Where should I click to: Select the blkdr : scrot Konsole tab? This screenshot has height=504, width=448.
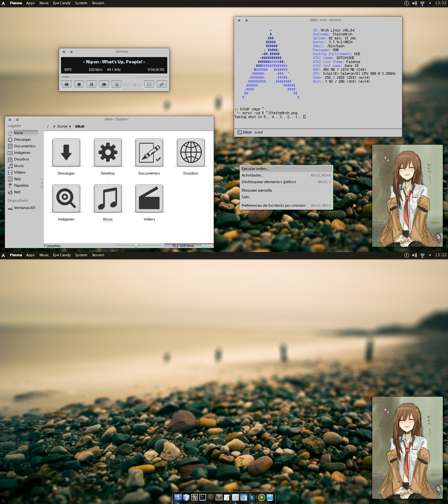tap(250, 132)
